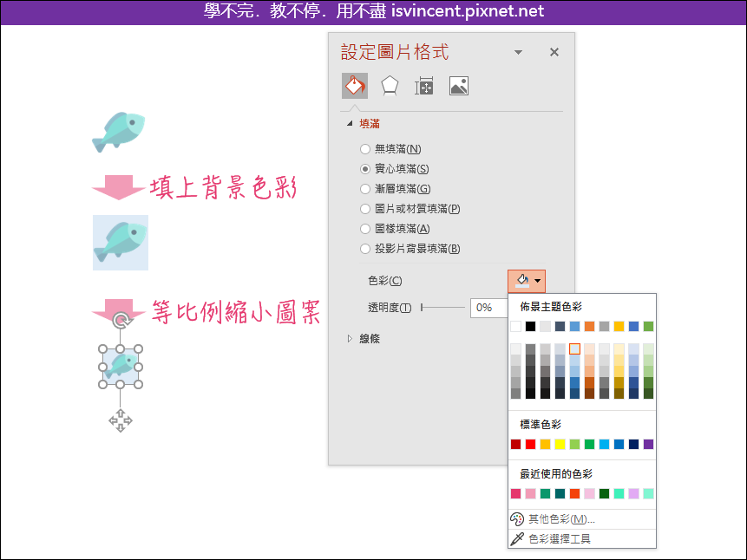
Task: Open the Picture tab icon
Action: pyautogui.click(x=458, y=86)
